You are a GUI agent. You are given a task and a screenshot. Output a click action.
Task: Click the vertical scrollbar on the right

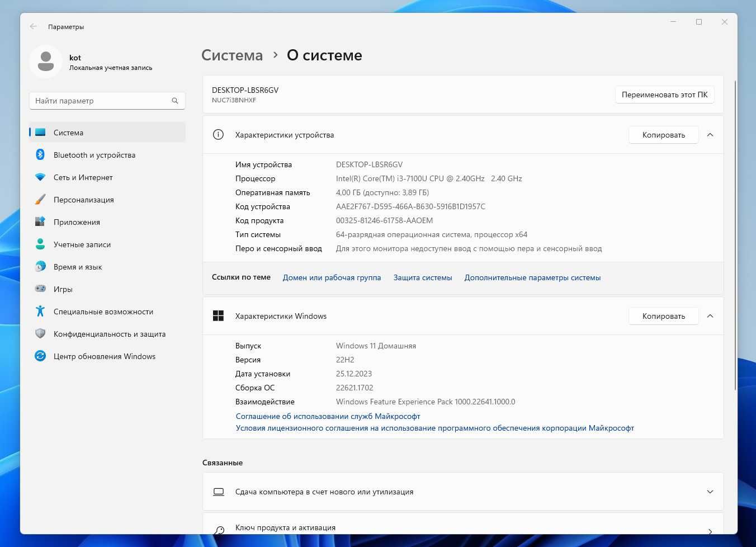(x=735, y=235)
